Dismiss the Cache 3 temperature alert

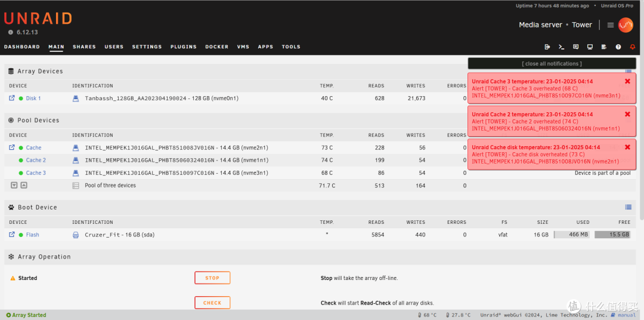tap(627, 81)
